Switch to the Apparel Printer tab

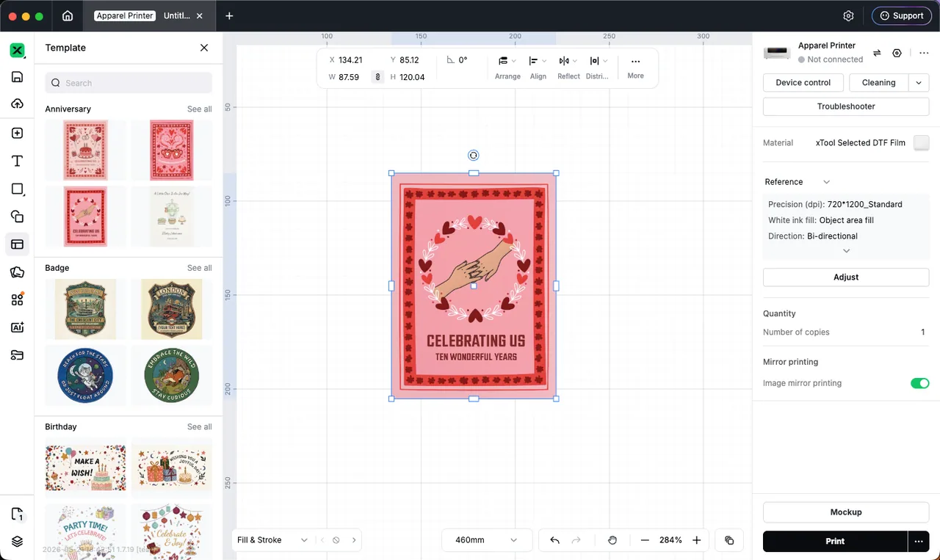click(x=125, y=15)
